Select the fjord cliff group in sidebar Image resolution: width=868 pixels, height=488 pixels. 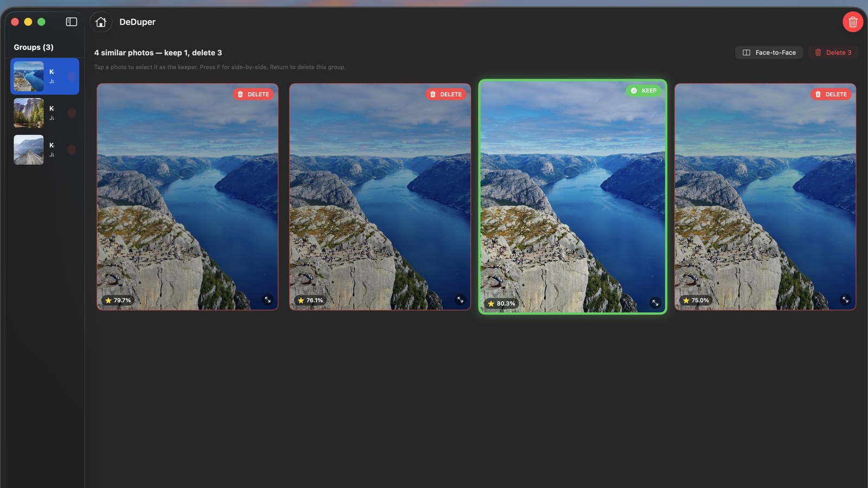point(45,76)
